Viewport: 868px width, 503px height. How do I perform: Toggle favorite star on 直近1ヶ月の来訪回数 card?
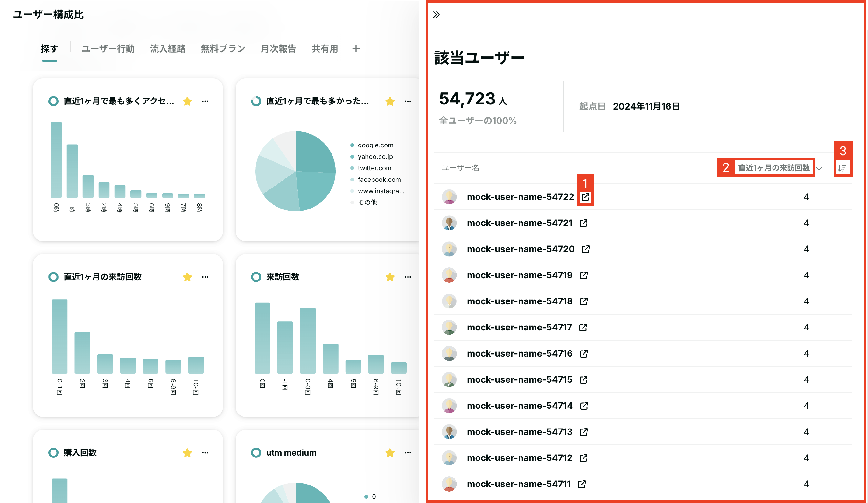(187, 277)
